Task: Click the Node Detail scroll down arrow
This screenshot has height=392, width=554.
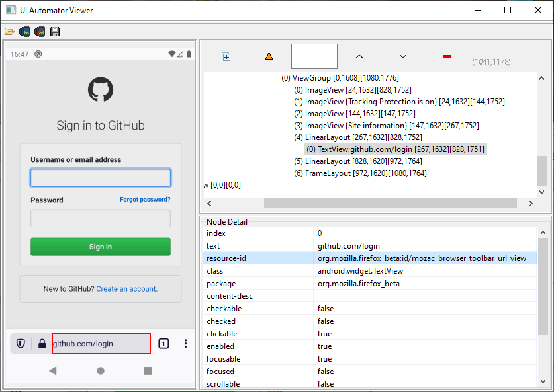Action: coord(543,381)
